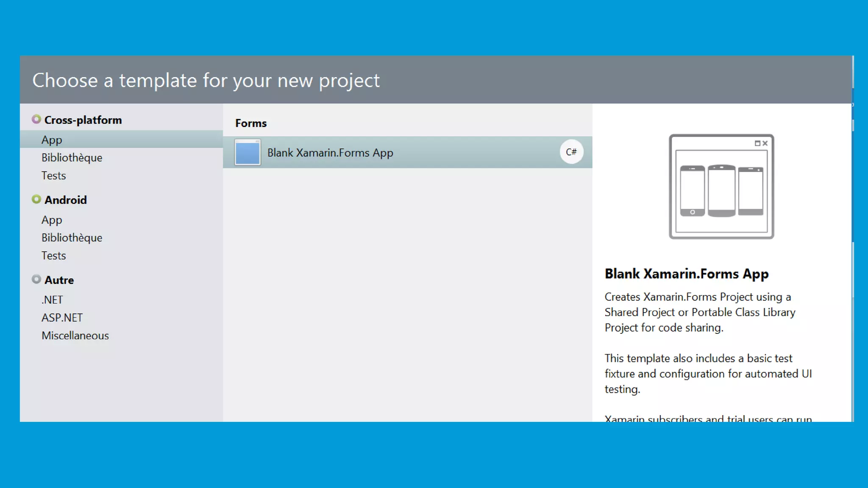Click the window square icon in the preview illustration

pos(757,144)
